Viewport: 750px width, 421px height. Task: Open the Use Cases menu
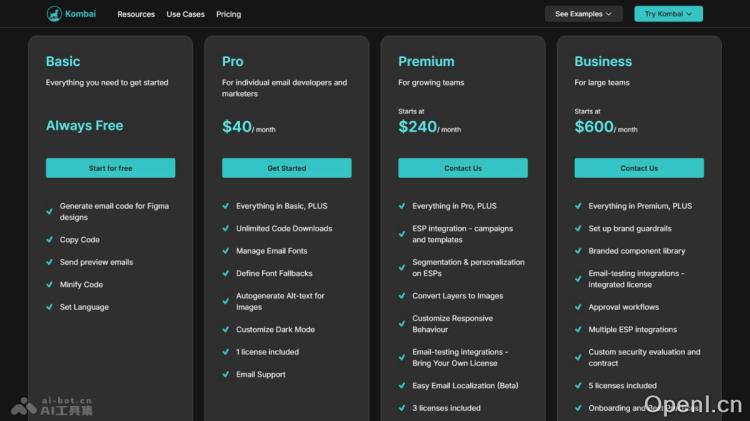pos(185,15)
